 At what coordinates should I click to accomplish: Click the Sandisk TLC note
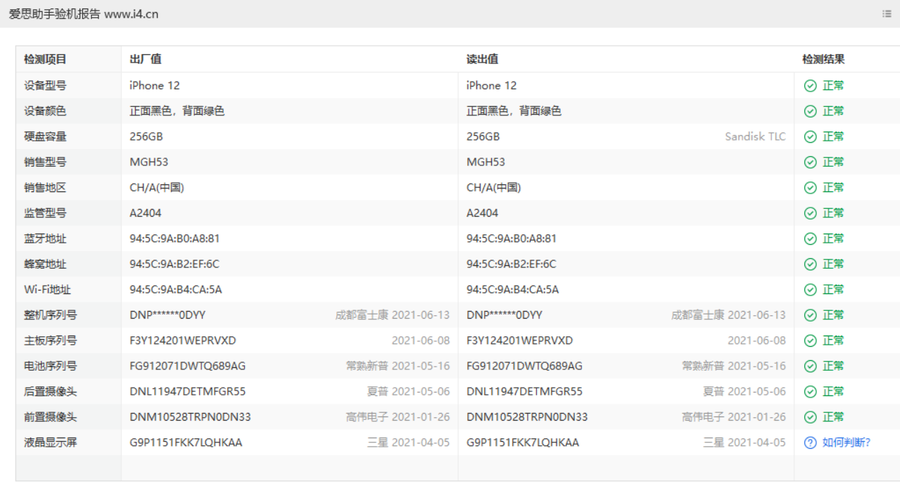point(755,137)
